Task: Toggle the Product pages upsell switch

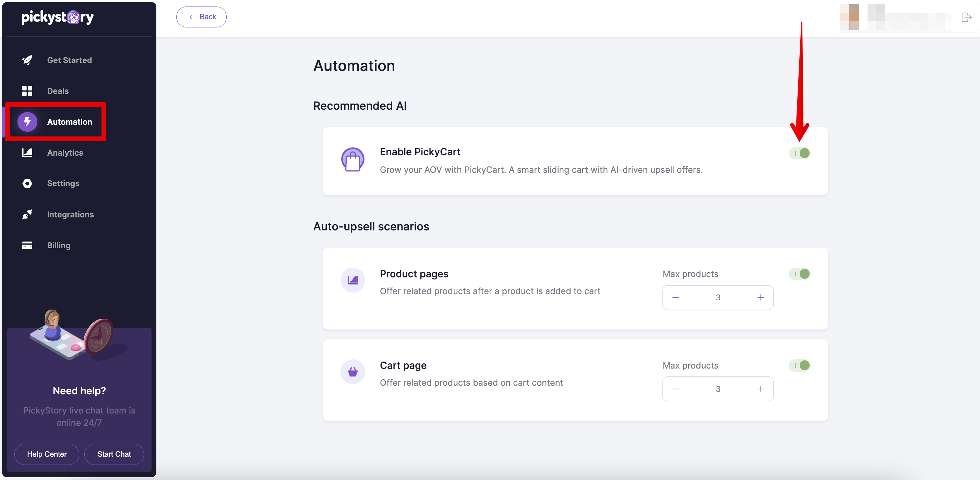Action: 799,274
